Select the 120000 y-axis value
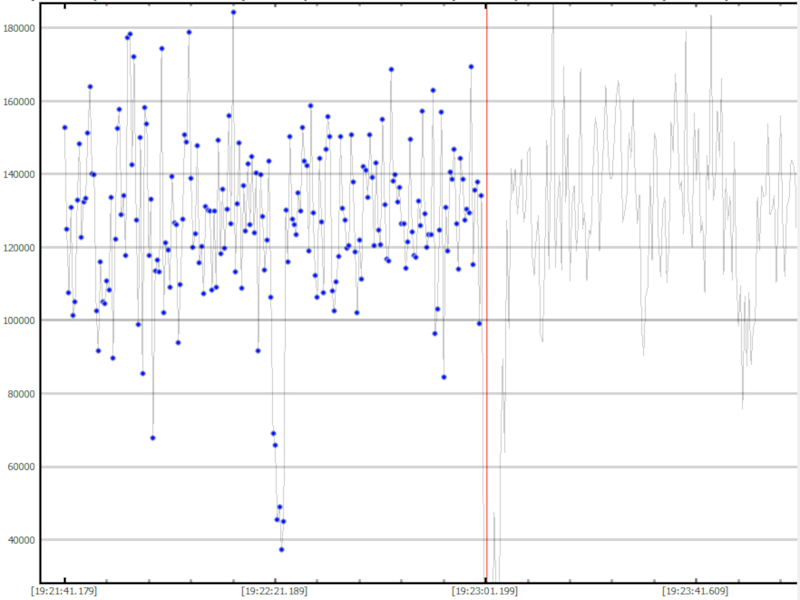 pos(19,247)
